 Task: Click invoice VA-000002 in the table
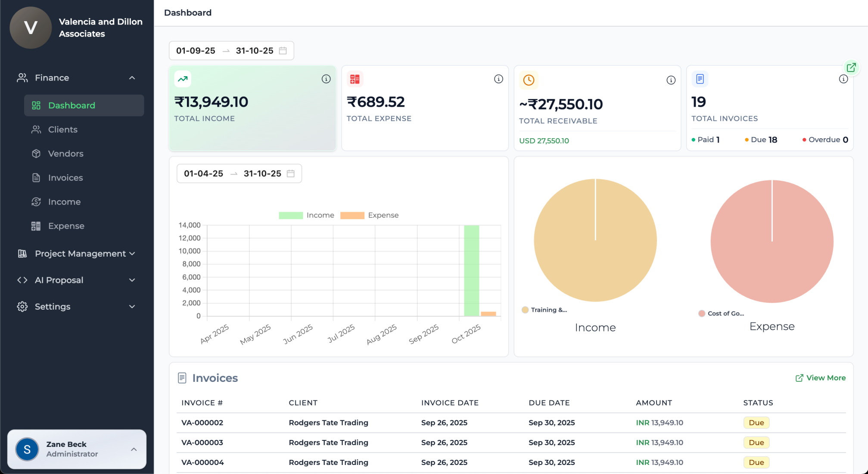coord(202,422)
